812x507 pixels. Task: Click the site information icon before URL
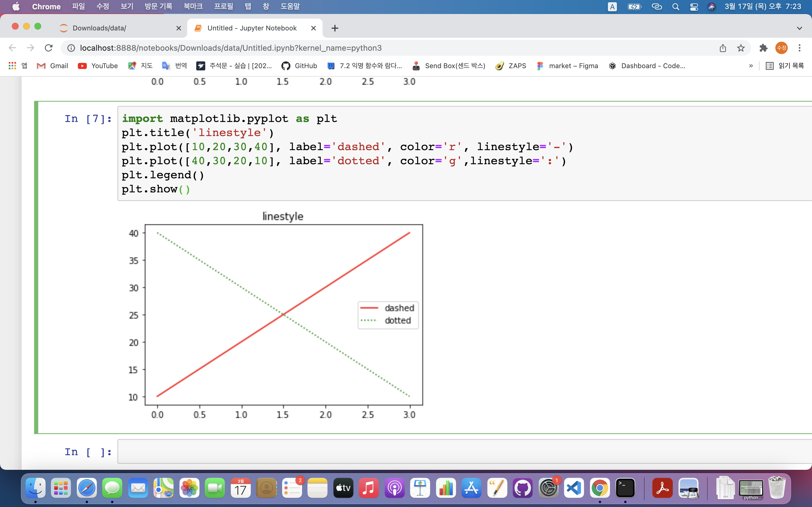pos(71,48)
